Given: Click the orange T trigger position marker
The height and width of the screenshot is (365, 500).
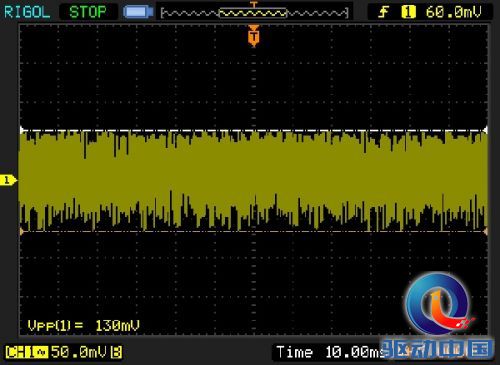Looking at the screenshot, I should (x=254, y=36).
